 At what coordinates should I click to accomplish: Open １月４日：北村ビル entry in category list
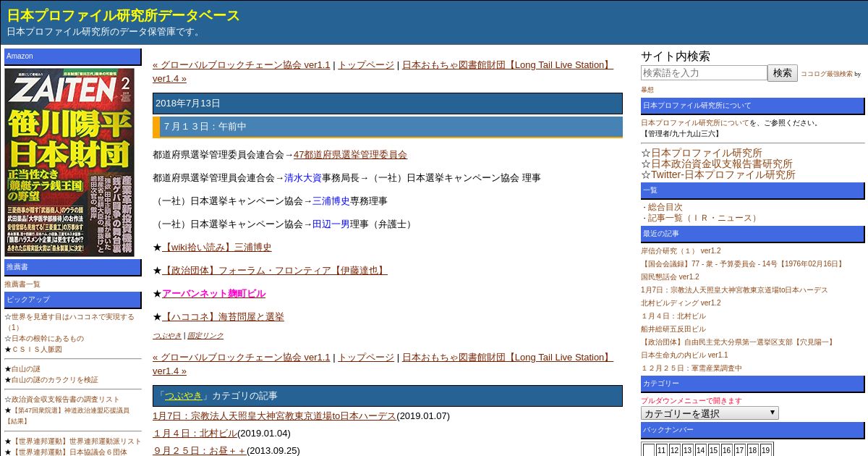click(x=195, y=433)
